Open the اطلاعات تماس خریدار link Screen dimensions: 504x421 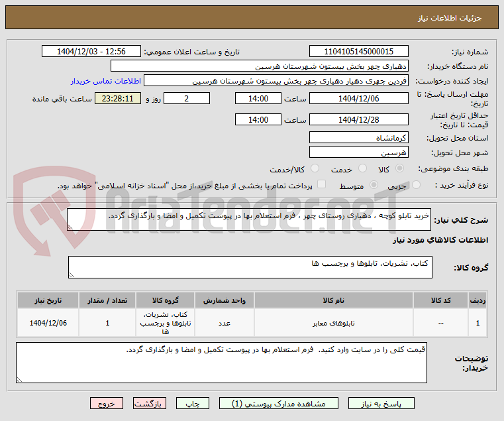coord(106,81)
